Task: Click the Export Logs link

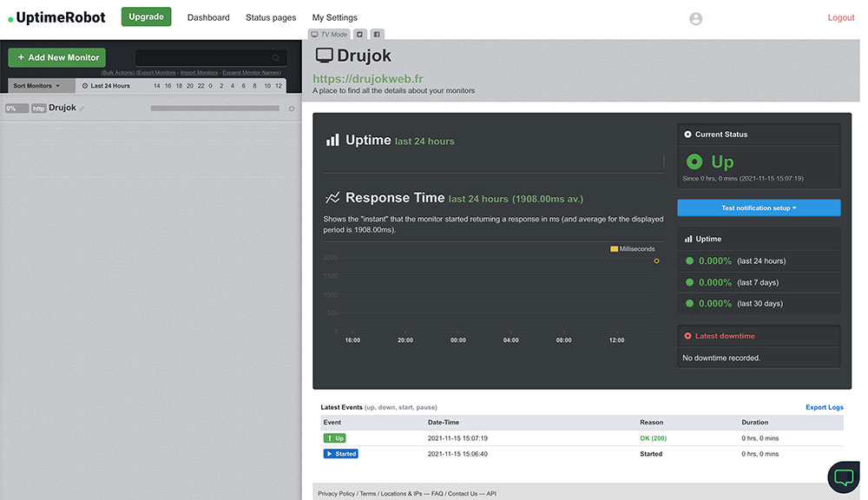Action: coord(825,407)
